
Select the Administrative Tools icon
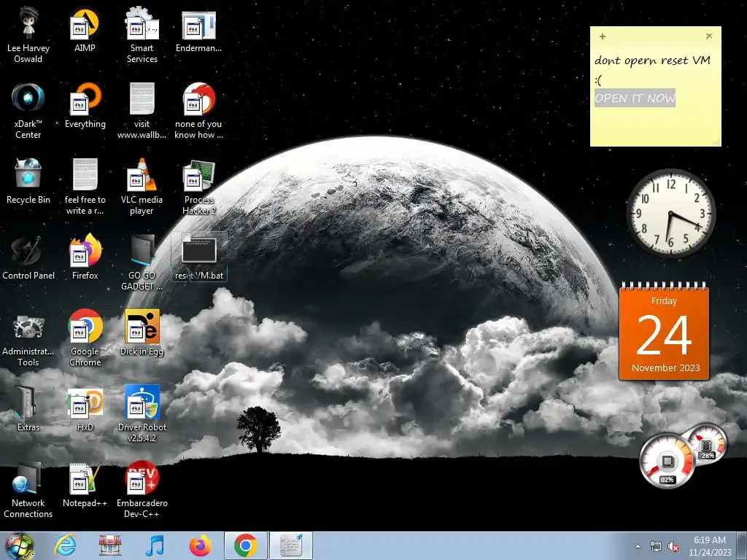[28, 338]
